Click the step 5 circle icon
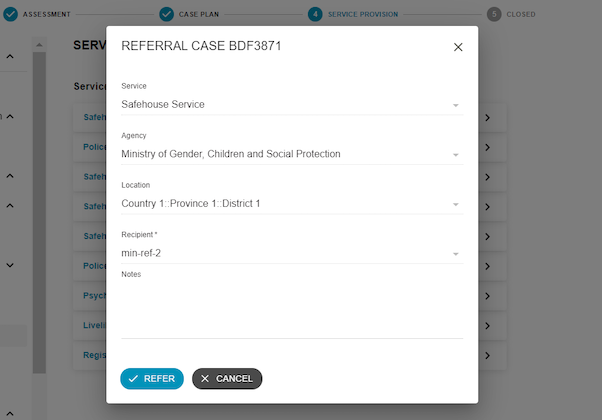Image resolution: width=602 pixels, height=420 pixels. 494,14
